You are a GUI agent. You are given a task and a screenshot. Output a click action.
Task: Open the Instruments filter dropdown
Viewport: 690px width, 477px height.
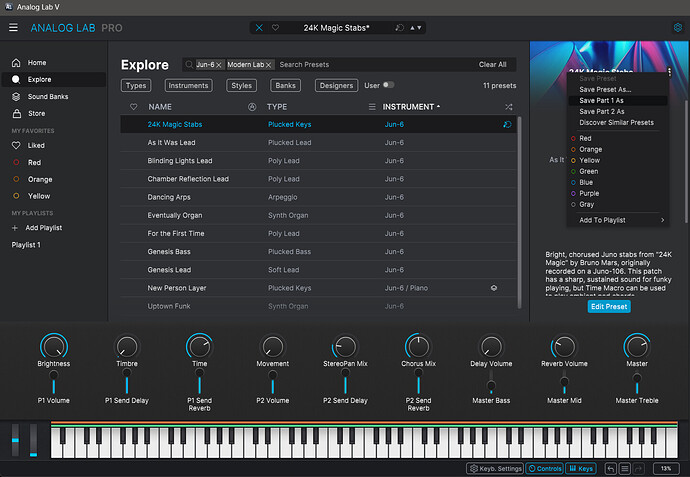pos(187,85)
